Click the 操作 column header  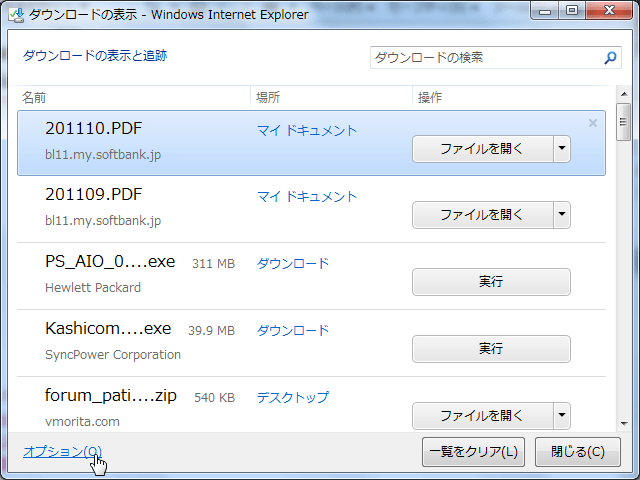click(x=430, y=98)
